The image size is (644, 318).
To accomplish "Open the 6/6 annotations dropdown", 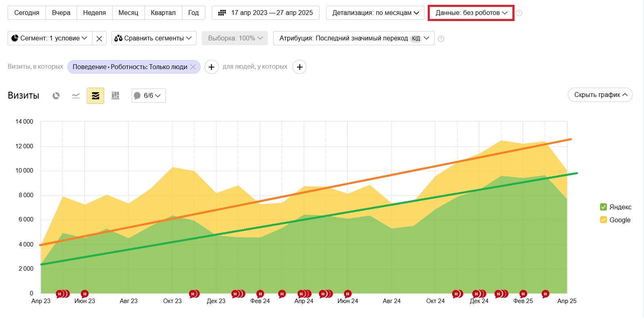I will coord(148,96).
